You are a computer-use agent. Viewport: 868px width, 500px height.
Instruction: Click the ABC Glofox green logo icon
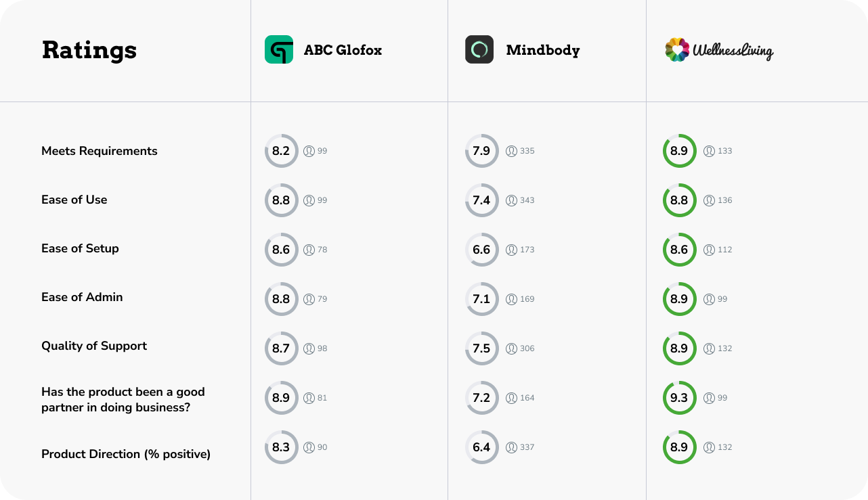coord(279,49)
